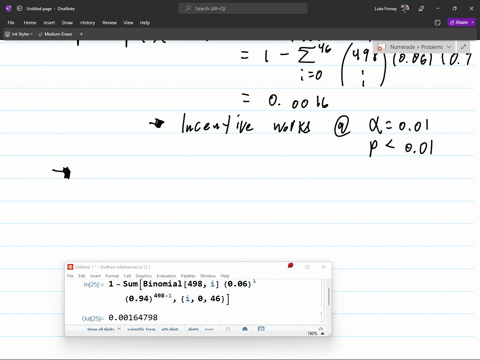Open the Luke Finney account avatar
This screenshot has width=480, height=360.
[405, 9]
